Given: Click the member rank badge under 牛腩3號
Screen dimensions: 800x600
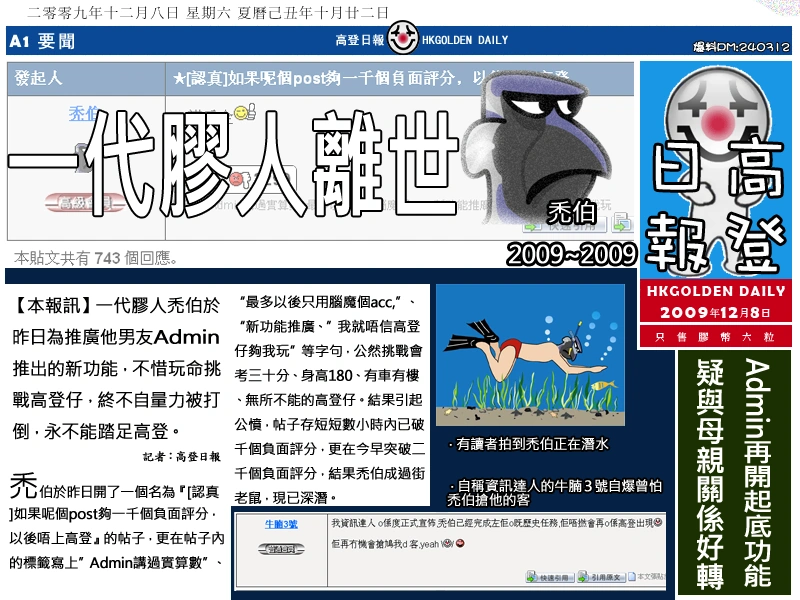Looking at the screenshot, I should coord(281,549).
